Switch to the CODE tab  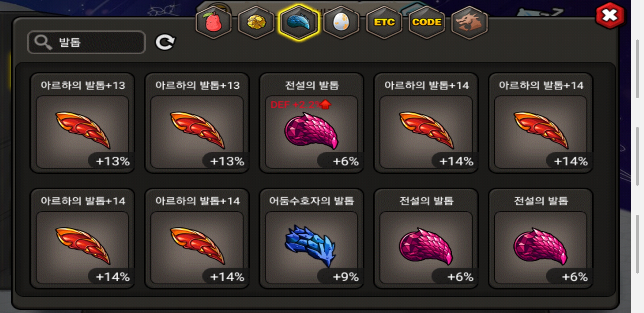click(427, 23)
